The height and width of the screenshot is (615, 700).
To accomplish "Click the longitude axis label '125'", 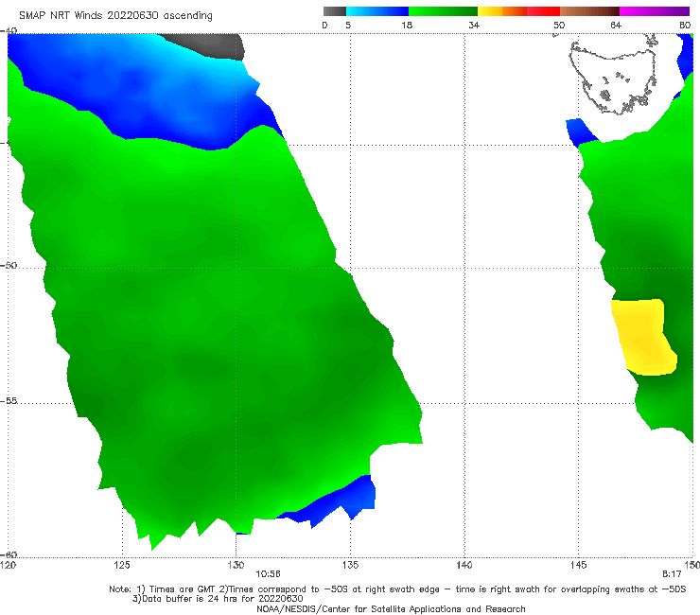I will 122,565.
